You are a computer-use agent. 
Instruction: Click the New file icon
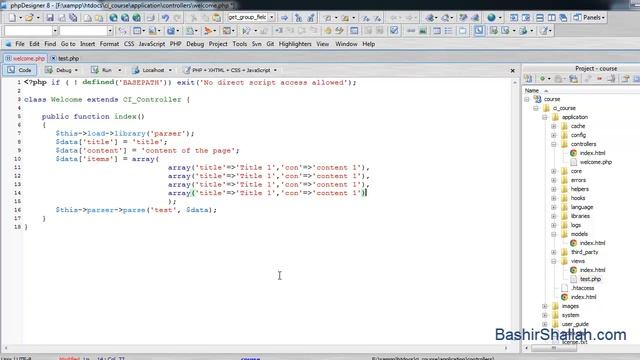12,18
